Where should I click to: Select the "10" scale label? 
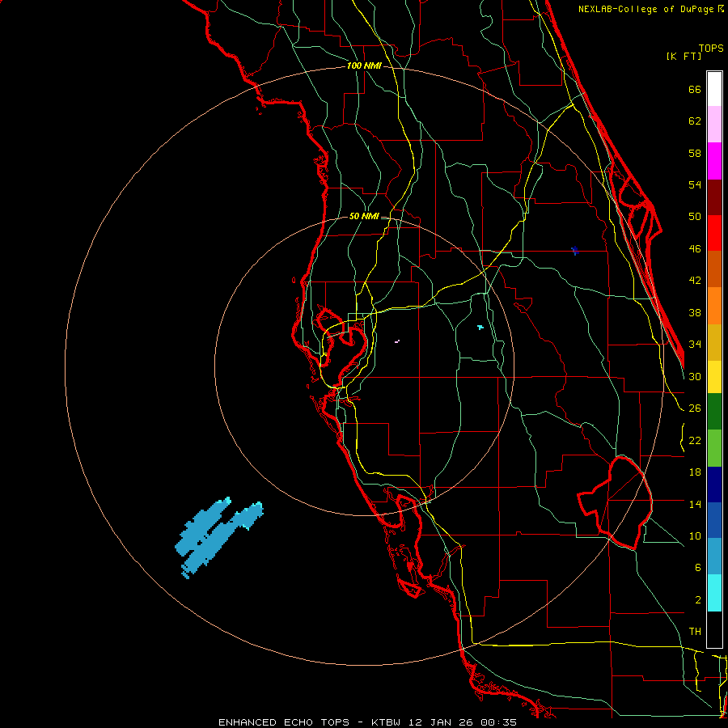(x=695, y=535)
